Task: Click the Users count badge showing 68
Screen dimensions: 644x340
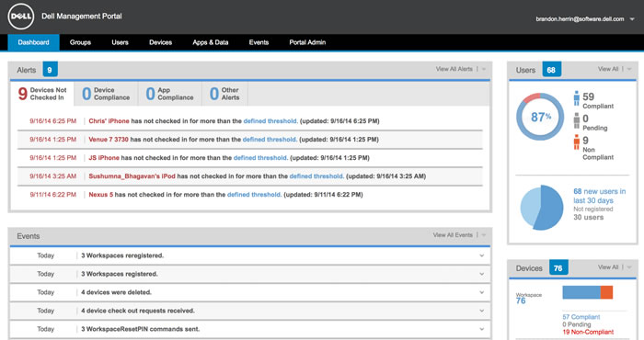Action: click(551, 70)
